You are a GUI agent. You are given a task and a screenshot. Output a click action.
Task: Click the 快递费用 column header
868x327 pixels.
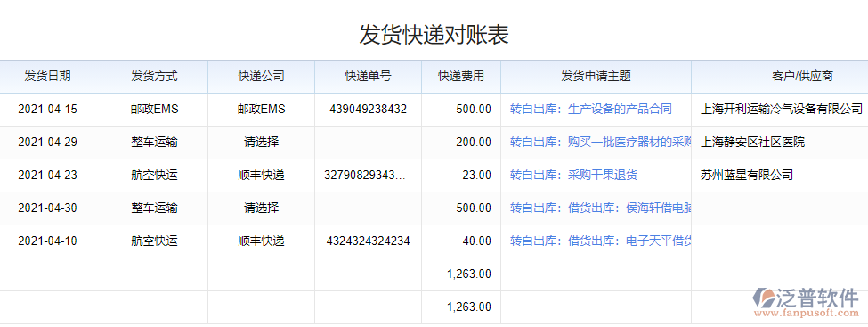(461, 77)
